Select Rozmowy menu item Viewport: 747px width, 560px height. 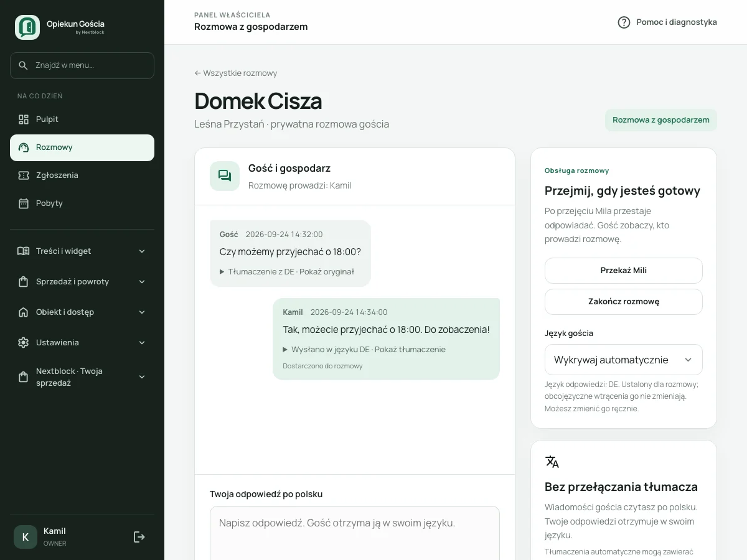(82, 147)
